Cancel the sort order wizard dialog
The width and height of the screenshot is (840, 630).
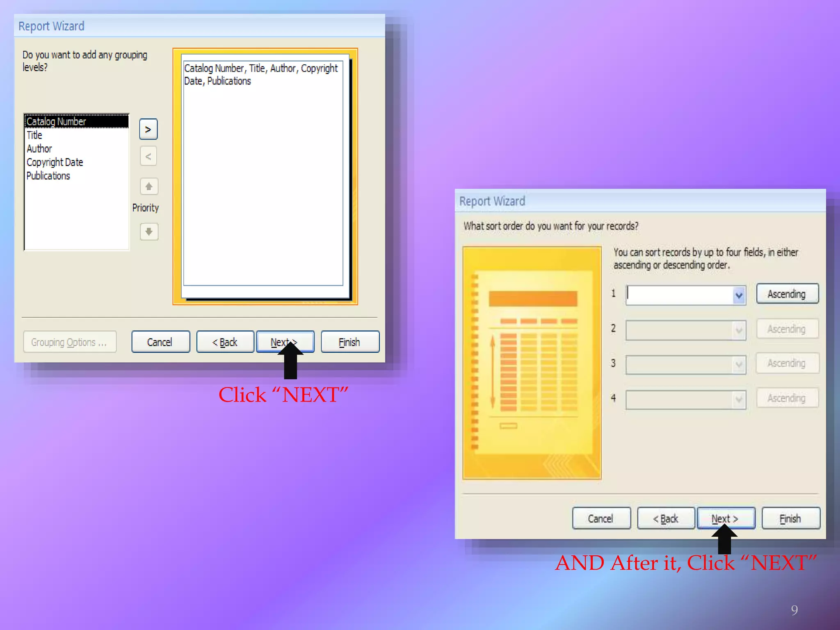601,518
